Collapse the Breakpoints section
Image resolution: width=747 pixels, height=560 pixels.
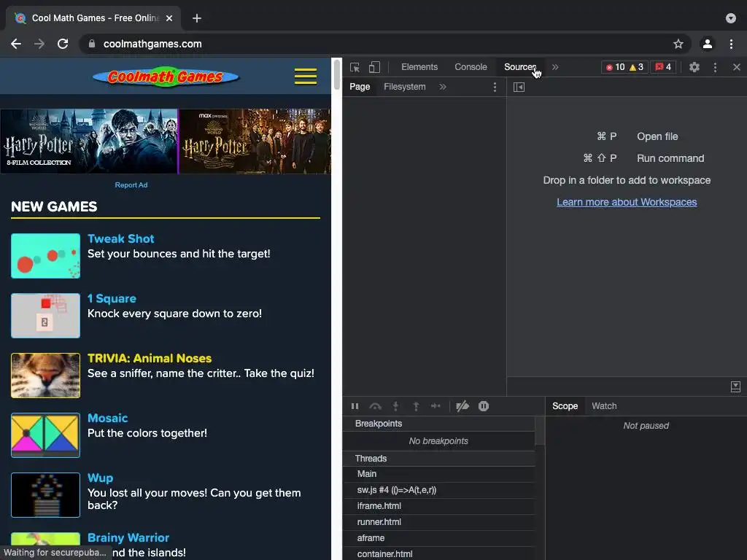pyautogui.click(x=438, y=424)
